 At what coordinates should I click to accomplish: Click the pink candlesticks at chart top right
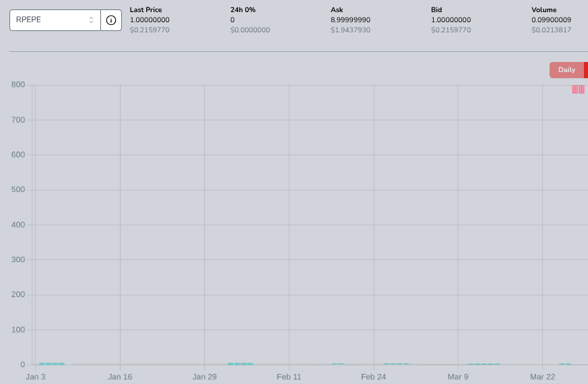tap(578, 89)
